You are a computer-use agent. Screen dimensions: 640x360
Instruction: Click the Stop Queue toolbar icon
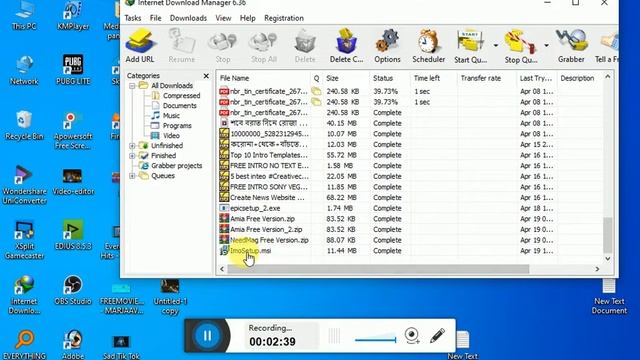521,46
